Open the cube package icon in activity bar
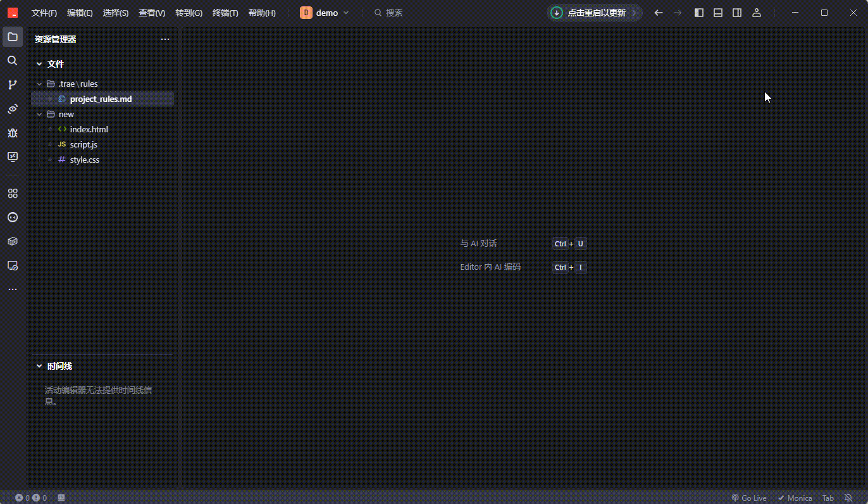 tap(13, 241)
